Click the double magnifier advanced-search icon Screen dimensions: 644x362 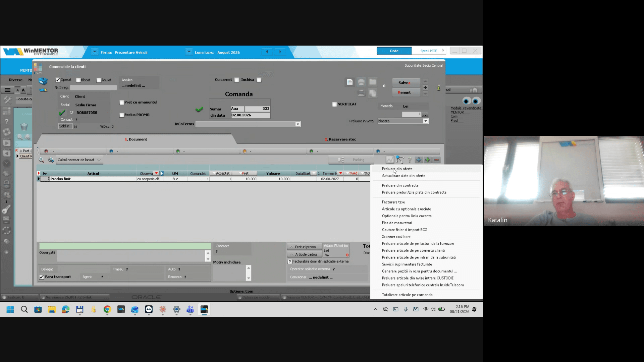pyautogui.click(x=51, y=160)
